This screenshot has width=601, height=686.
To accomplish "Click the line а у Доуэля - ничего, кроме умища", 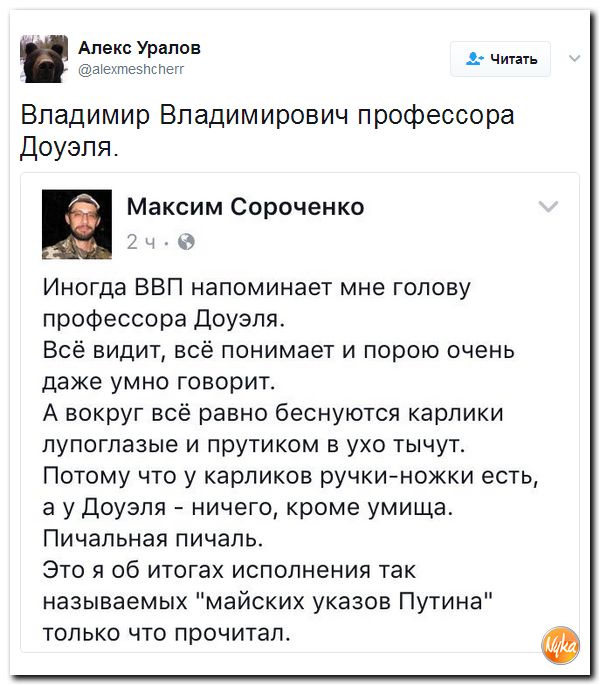I will click(248, 508).
